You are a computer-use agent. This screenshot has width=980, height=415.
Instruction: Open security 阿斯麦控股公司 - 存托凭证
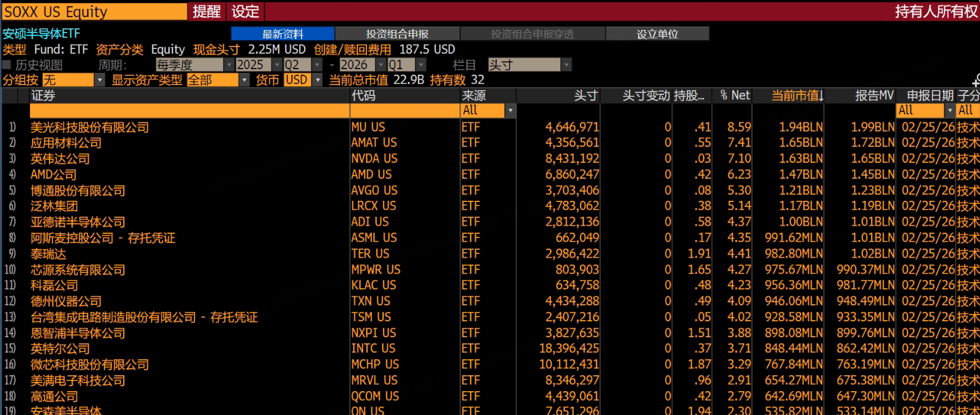103,238
